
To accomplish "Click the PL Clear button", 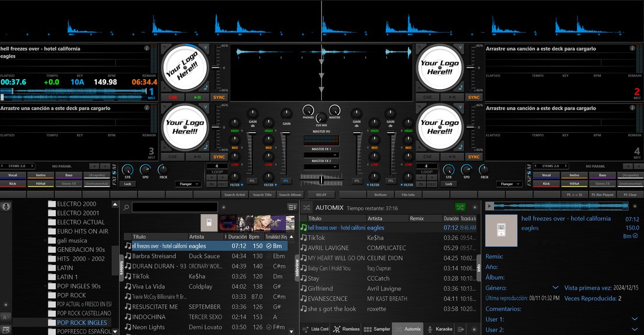I will coord(630,195).
